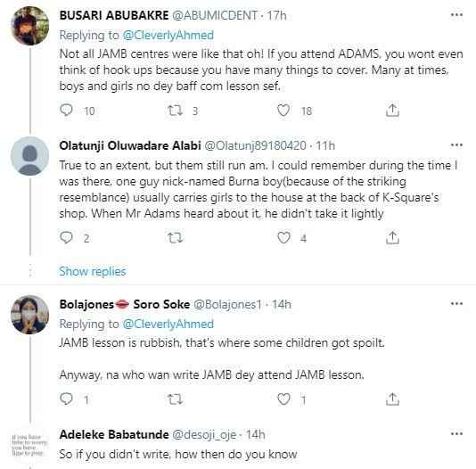Viewport: 476px width, 469px height.
Task: Share BUSARI ABUBAKRE's tweet
Action: [x=392, y=111]
